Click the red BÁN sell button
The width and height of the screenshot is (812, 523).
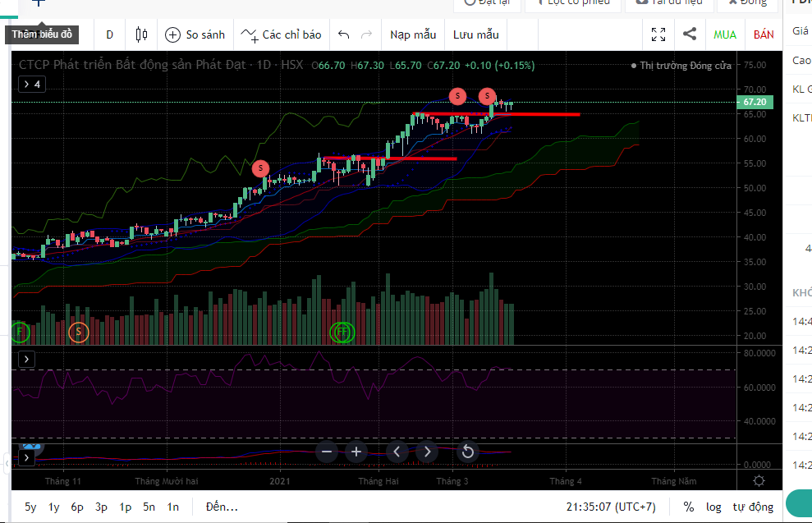764,34
